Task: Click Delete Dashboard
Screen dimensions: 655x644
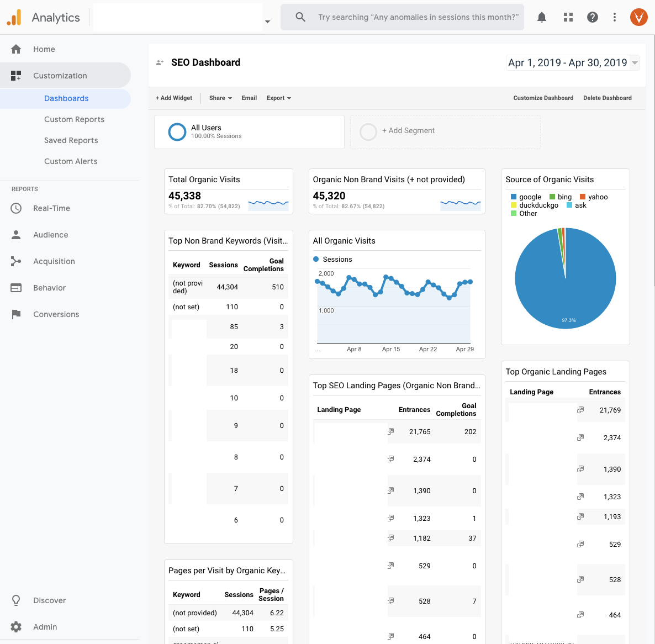Action: click(x=608, y=98)
